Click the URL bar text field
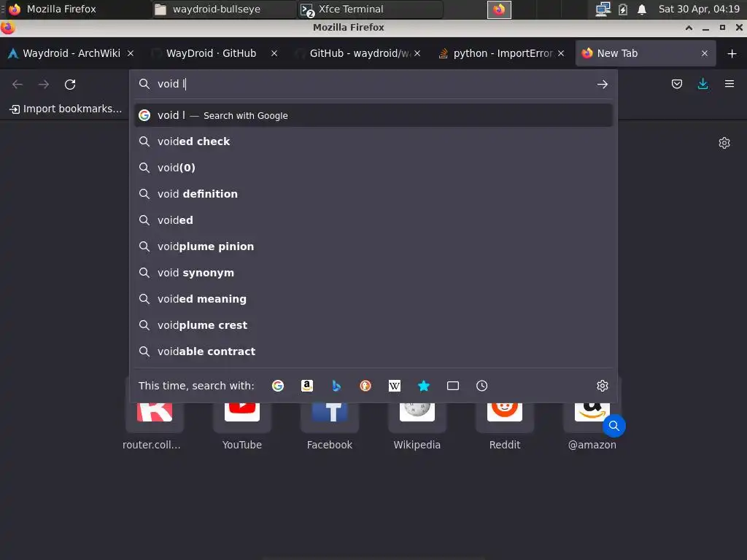Screen dimensions: 747x560 (x=374, y=85)
